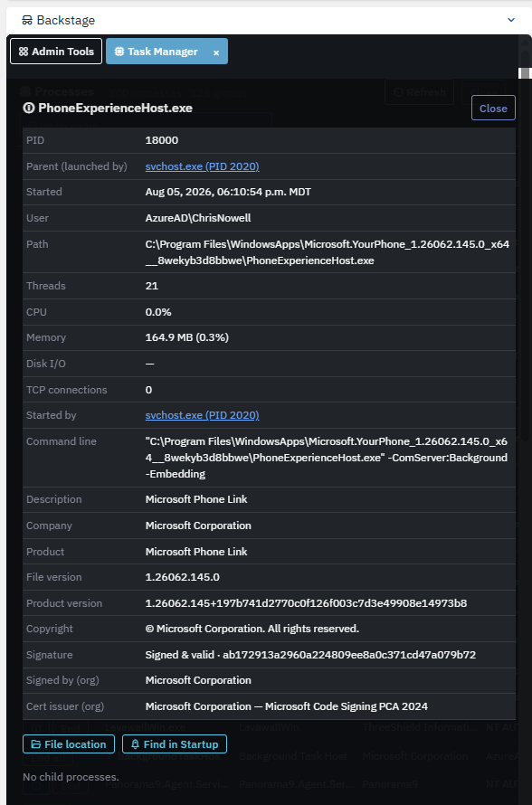
Task: Close the process details dialog
Action: [x=493, y=108]
